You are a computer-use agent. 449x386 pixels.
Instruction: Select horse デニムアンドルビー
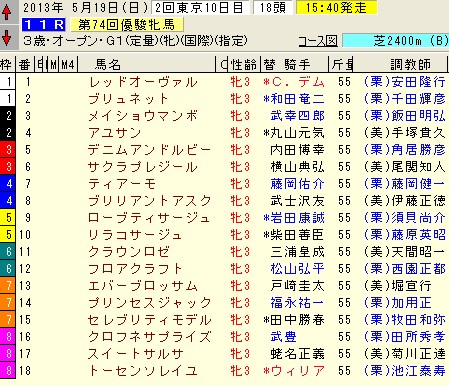coord(149,150)
